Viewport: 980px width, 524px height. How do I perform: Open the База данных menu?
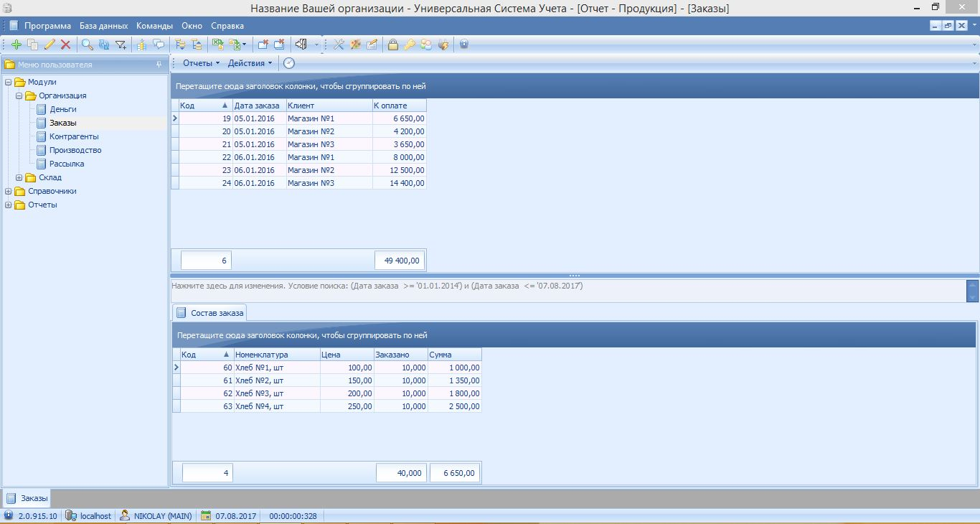tap(103, 26)
